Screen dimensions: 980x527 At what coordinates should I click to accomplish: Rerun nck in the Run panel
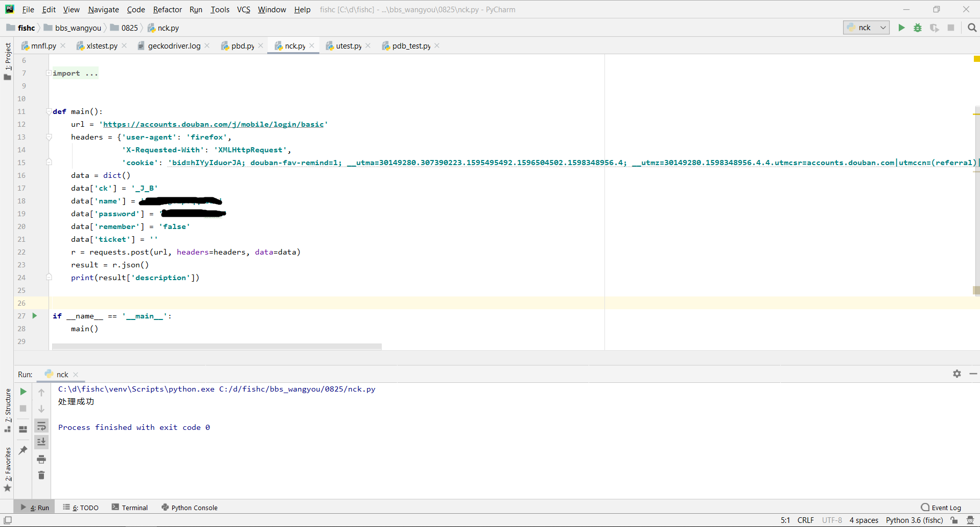23,392
